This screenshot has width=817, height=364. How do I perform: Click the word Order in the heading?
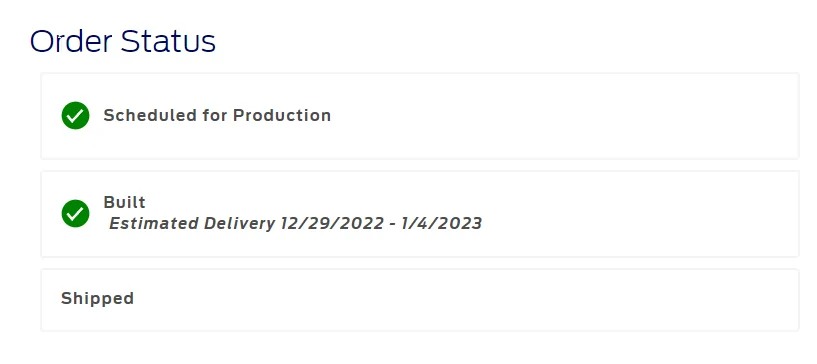pyautogui.click(x=71, y=41)
